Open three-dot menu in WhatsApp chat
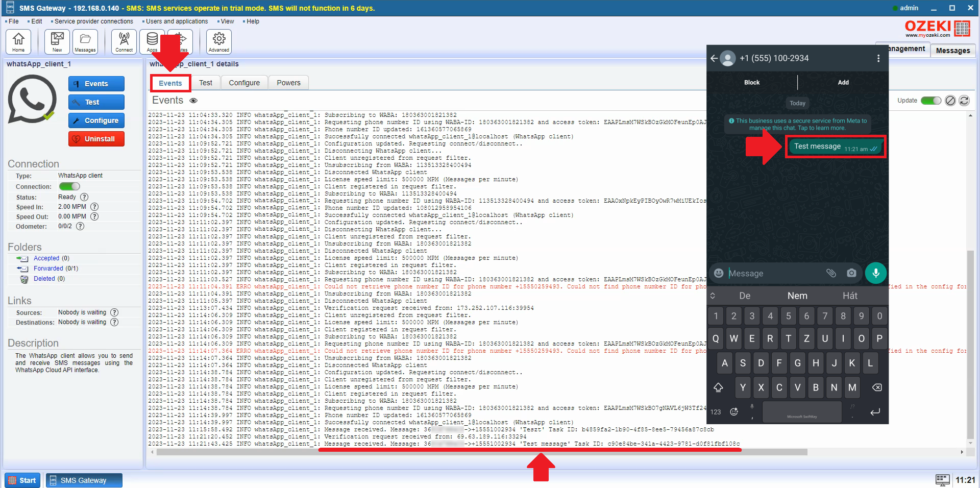This screenshot has width=980, height=488. pyautogui.click(x=878, y=58)
